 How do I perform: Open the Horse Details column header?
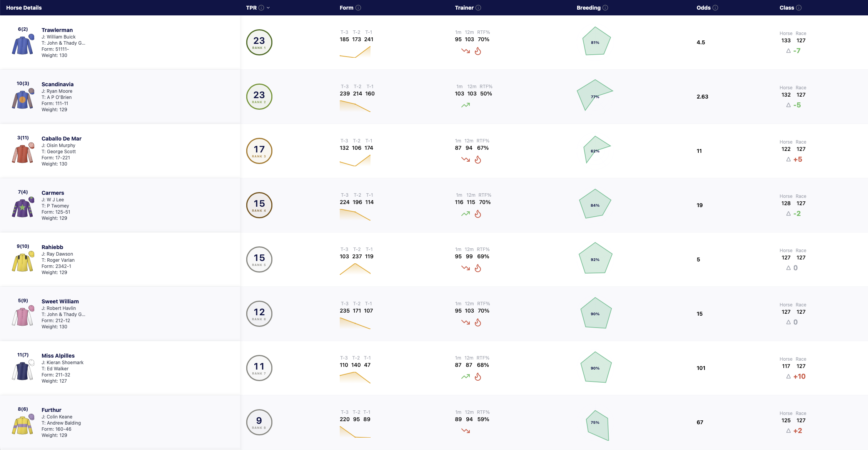tap(24, 8)
